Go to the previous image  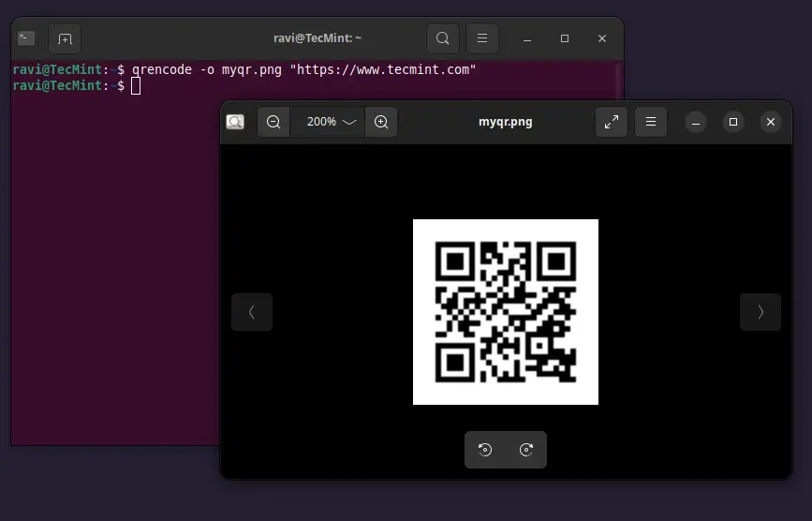[252, 312]
